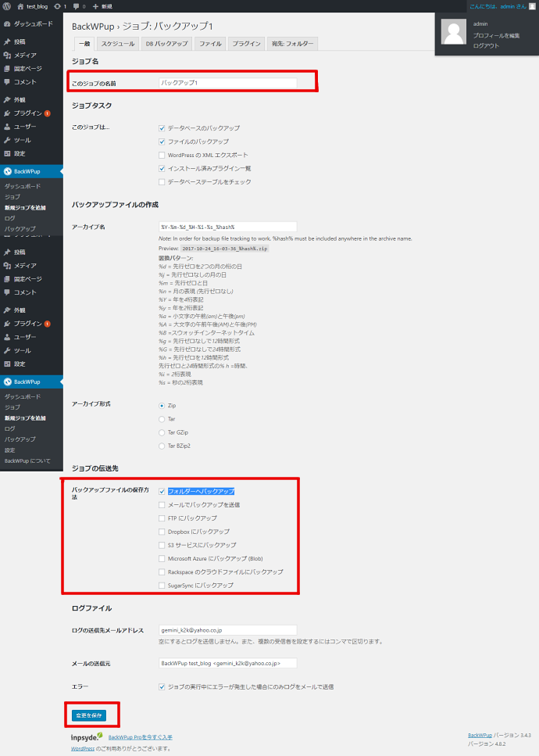The width and height of the screenshot is (539, 756).
Task: Click the このジョブの名前 text field
Action: point(227,82)
